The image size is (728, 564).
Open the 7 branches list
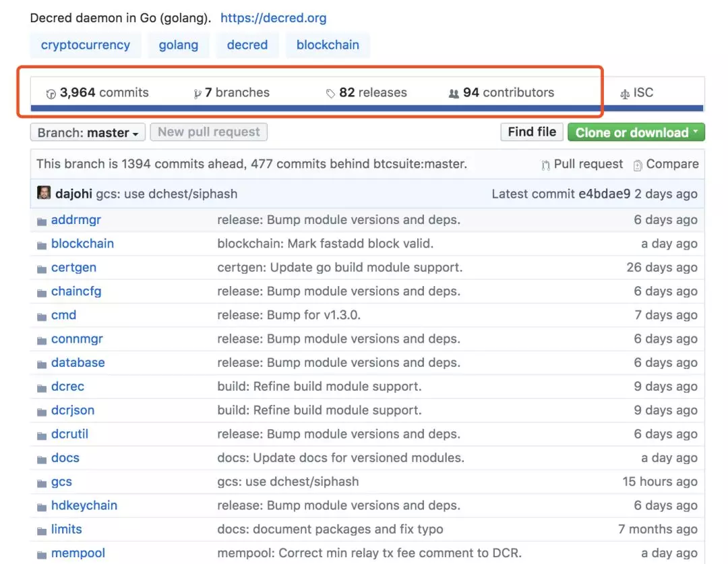coord(231,92)
